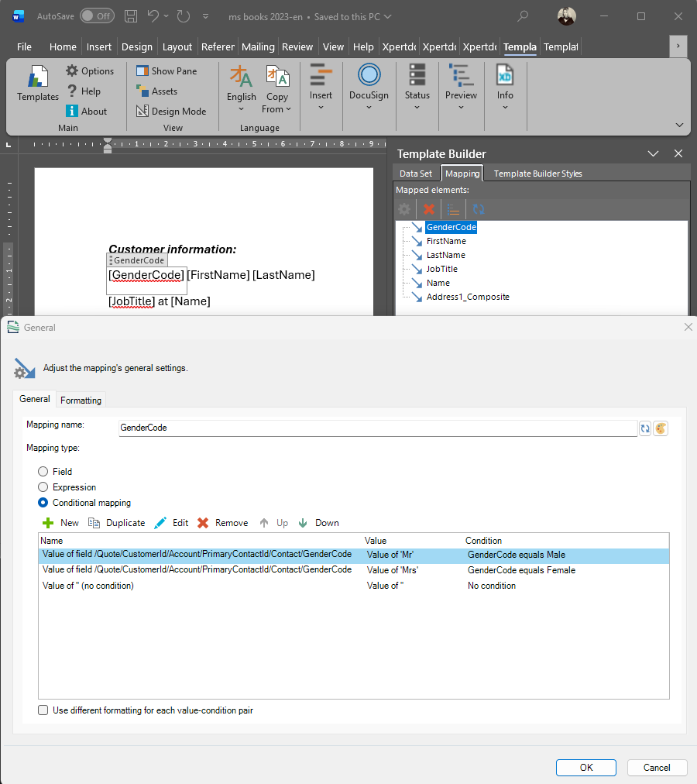Click Duplicate in the conditions toolbar
697x784 pixels.
pyautogui.click(x=116, y=523)
